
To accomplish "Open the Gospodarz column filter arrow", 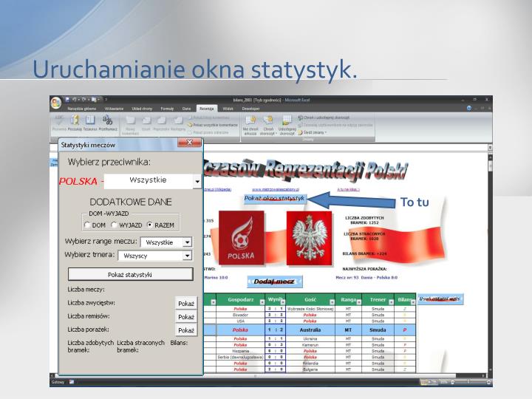I will tap(262, 302).
